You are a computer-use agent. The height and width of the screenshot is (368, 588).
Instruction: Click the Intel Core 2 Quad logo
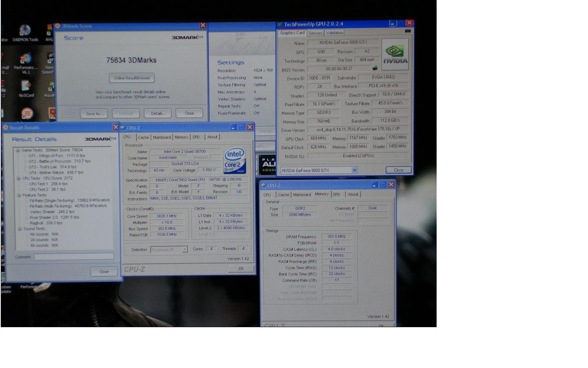coord(235,160)
